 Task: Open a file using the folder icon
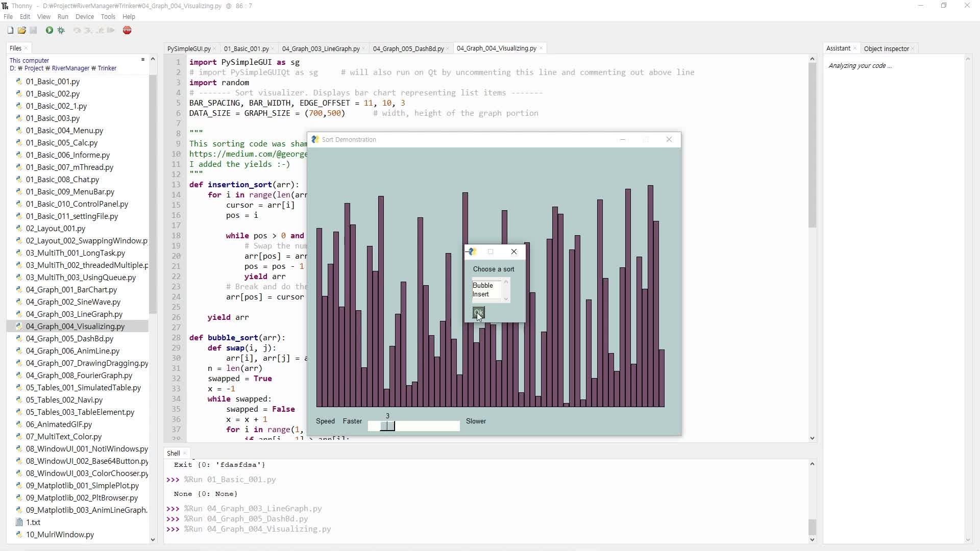click(22, 30)
